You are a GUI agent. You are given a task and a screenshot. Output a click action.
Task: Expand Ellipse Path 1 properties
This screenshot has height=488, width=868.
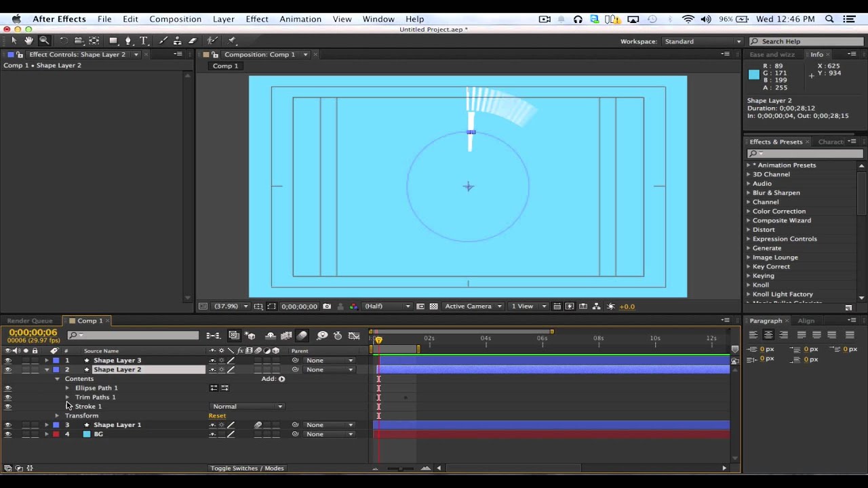(67, 388)
